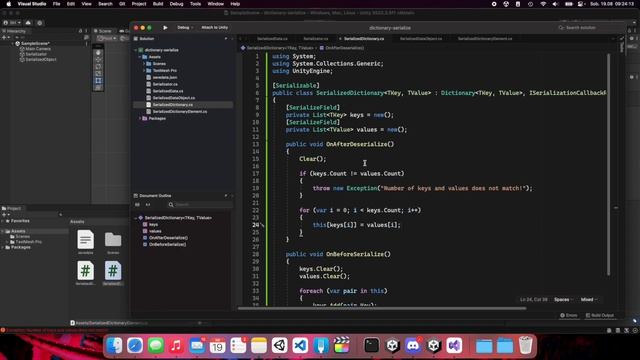Click the editor vertical scrollbar

click(x=609, y=164)
